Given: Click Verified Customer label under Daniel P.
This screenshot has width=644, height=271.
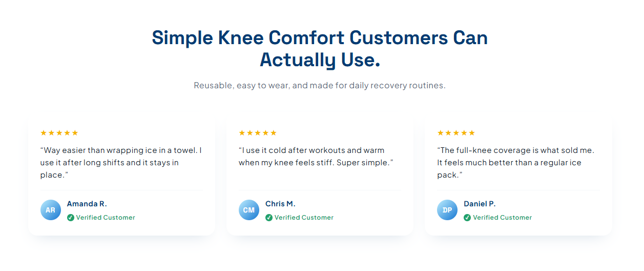Looking at the screenshot, I should 502,218.
